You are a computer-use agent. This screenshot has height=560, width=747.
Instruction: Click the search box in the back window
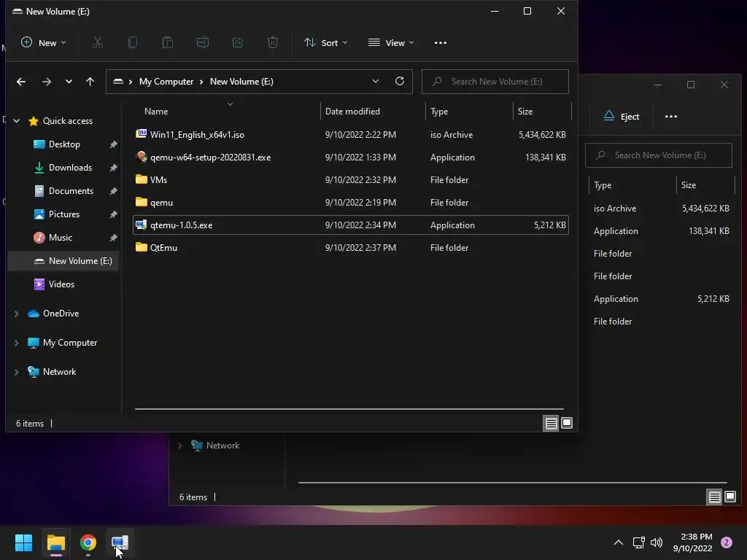659,155
